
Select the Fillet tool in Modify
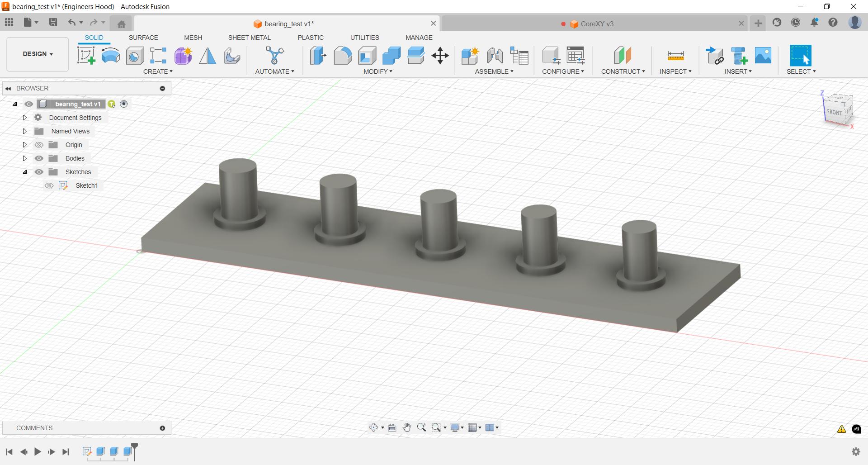[343, 56]
